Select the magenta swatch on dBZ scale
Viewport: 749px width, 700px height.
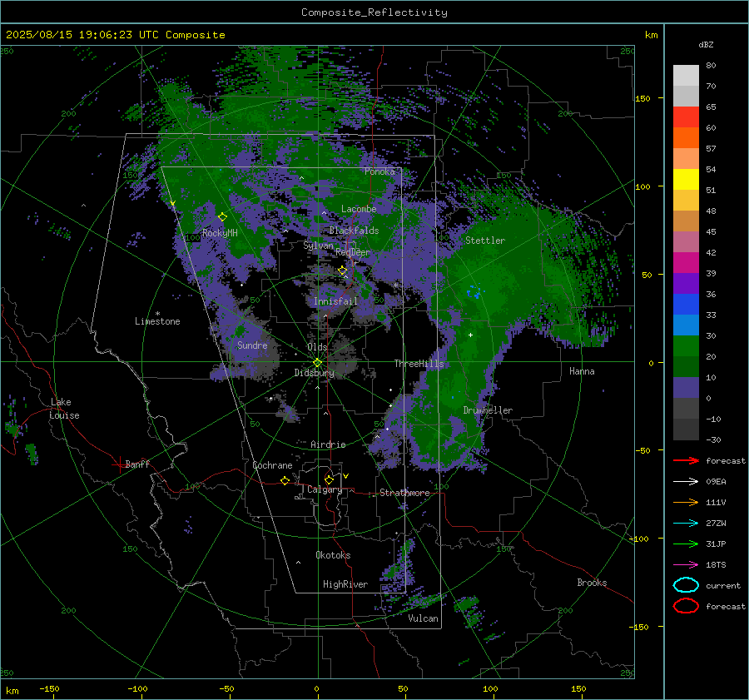coord(686,263)
